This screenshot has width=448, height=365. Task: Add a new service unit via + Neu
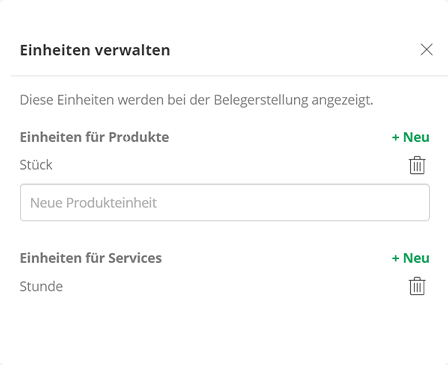(x=410, y=258)
